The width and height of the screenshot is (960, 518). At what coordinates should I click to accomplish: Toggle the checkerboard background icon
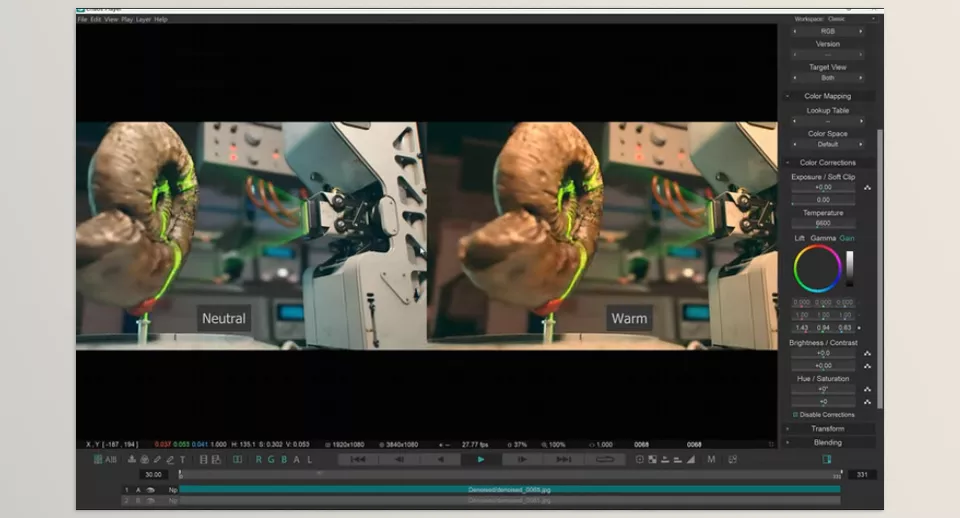pyautogui.click(x=653, y=459)
